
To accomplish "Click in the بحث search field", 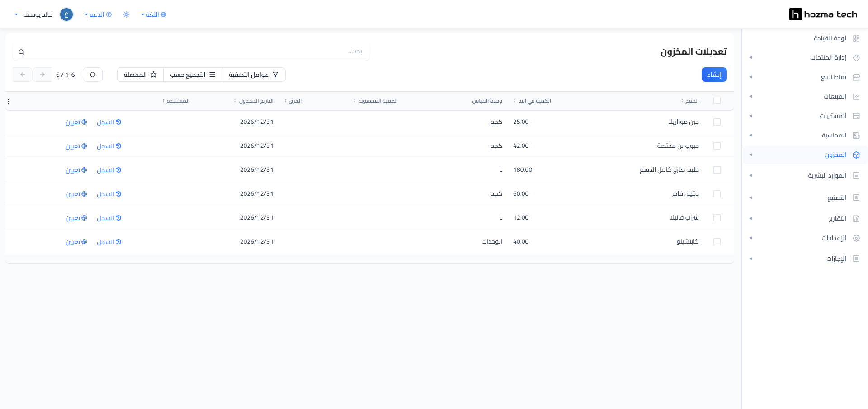I will coord(191,52).
